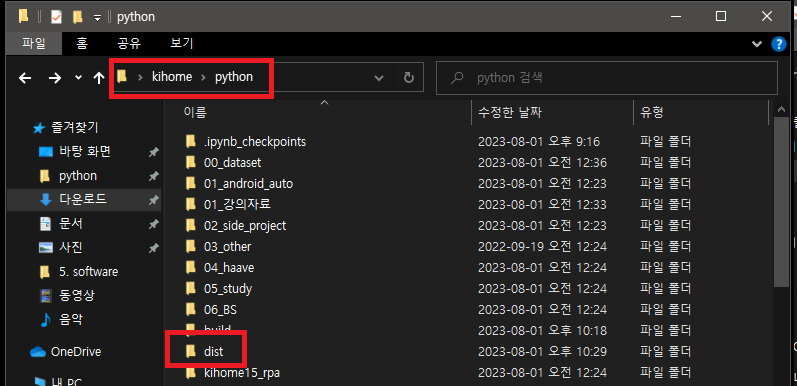Click the folder icon of 02_side_project
Screen dimensions: 797x386
pyautogui.click(x=191, y=225)
